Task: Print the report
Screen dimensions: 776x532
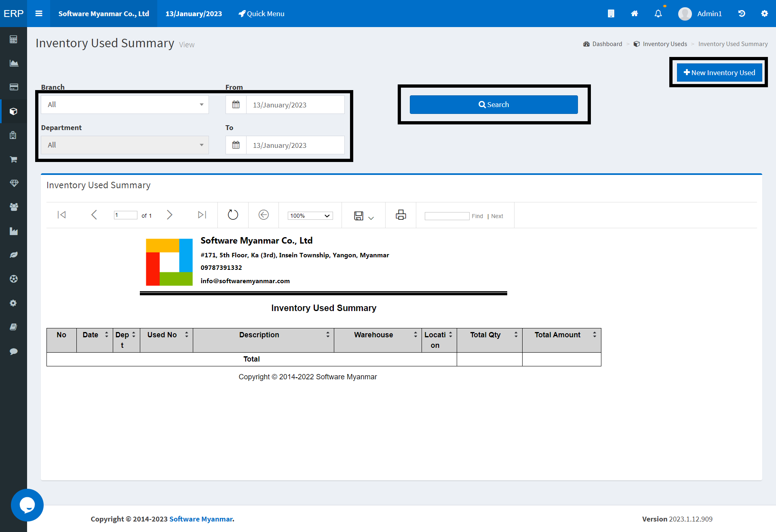Action: coord(401,215)
